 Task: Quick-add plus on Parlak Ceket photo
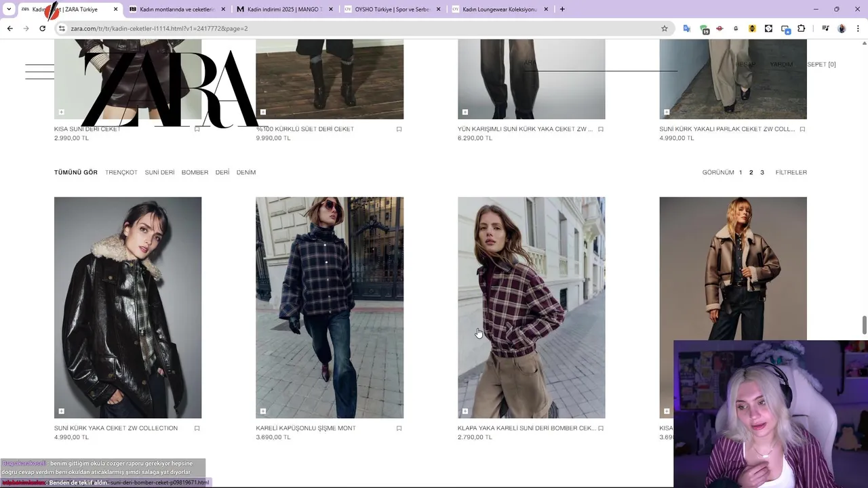pyautogui.click(x=667, y=112)
